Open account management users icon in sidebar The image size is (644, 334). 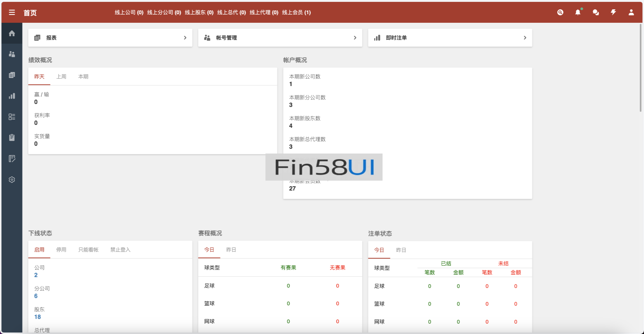click(12, 54)
